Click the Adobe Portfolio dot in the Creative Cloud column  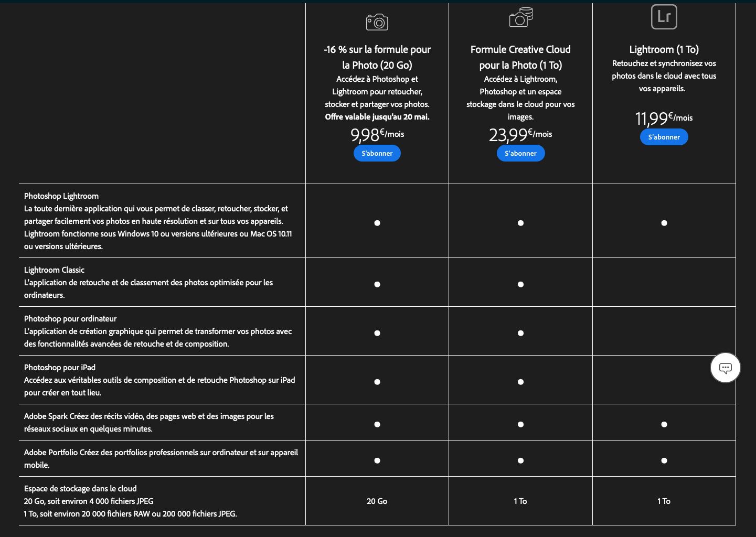pyautogui.click(x=520, y=460)
